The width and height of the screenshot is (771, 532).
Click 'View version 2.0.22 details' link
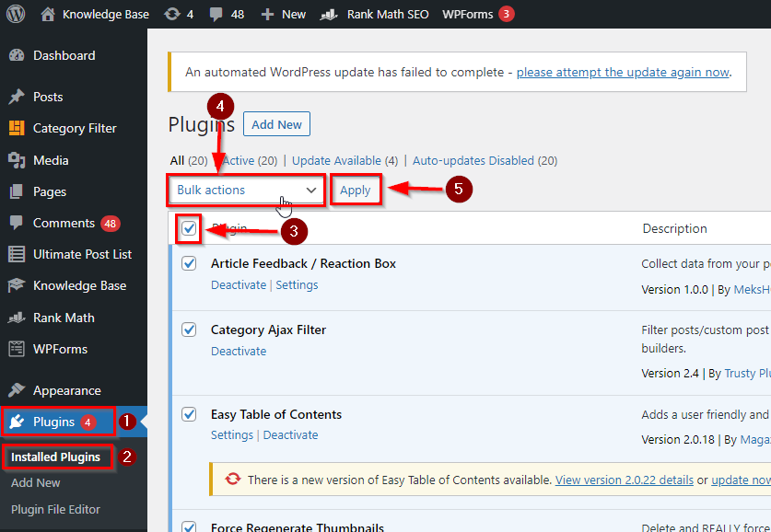625,480
